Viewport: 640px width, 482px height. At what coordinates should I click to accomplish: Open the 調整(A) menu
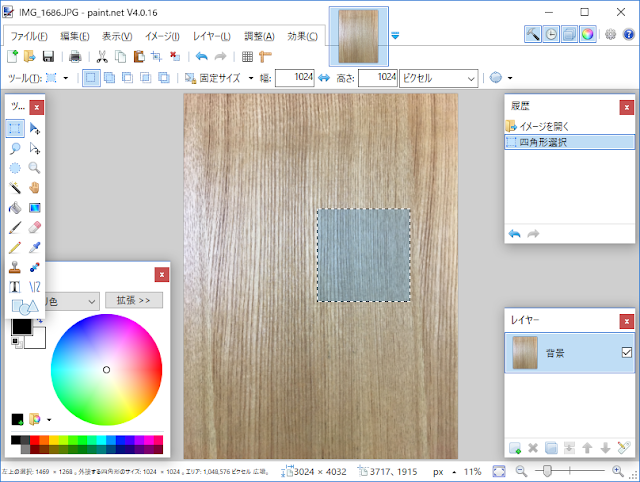click(259, 36)
